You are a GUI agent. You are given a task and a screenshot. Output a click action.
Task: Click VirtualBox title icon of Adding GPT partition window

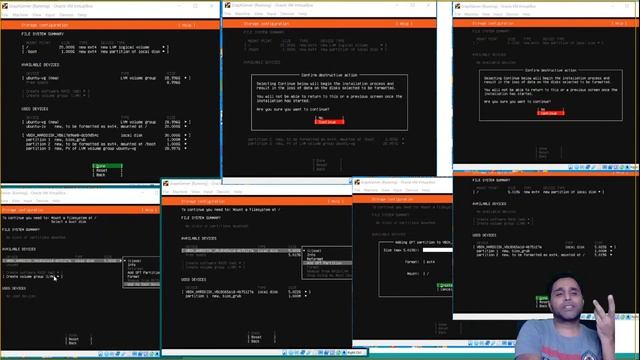(x=358, y=182)
